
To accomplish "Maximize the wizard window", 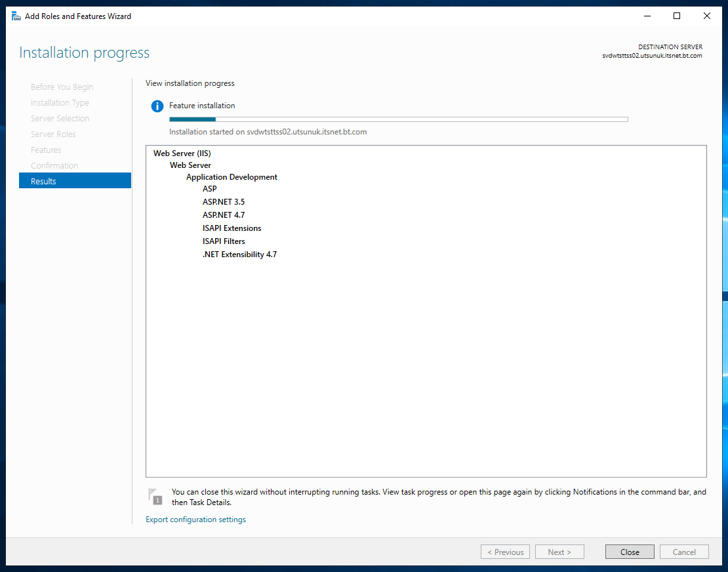I will click(677, 16).
